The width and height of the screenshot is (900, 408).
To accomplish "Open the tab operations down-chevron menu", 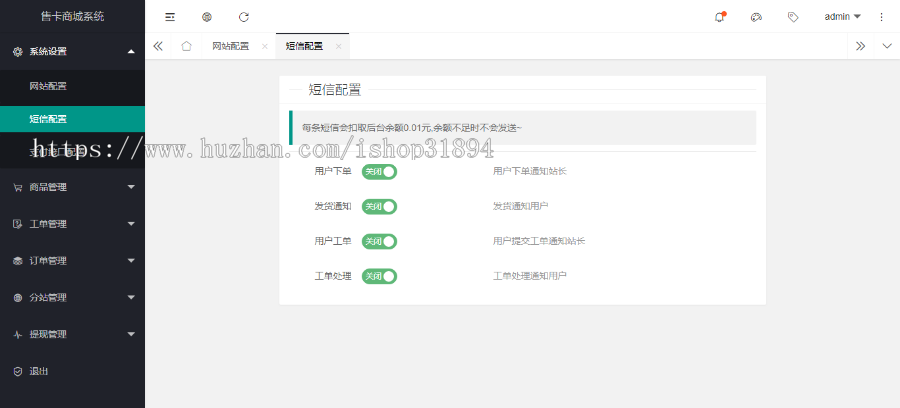I will 887,46.
